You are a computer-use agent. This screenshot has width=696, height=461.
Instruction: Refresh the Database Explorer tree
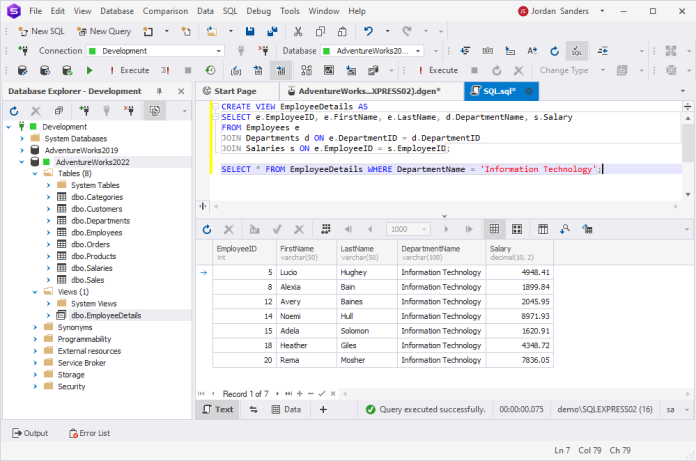(14, 110)
